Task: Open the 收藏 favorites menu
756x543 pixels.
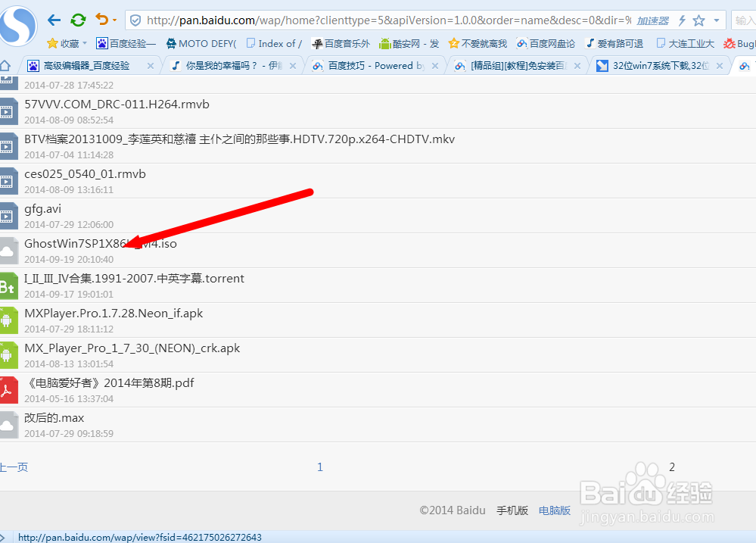Action: [67, 43]
